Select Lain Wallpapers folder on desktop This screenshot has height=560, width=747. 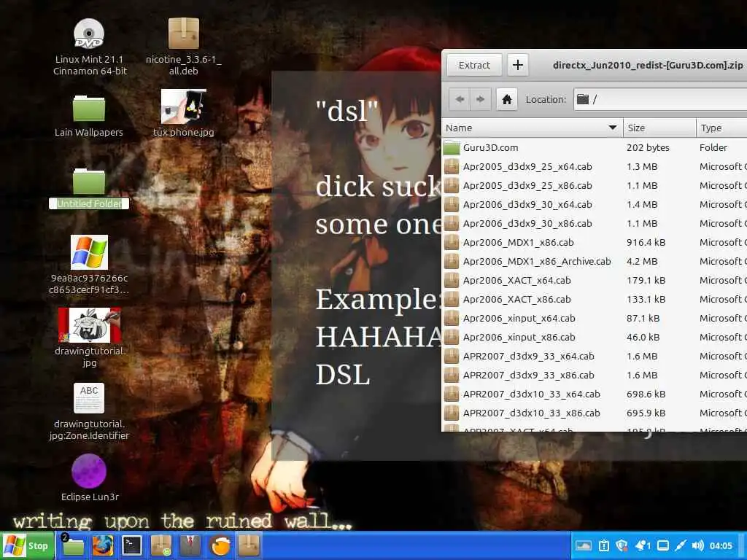click(89, 109)
